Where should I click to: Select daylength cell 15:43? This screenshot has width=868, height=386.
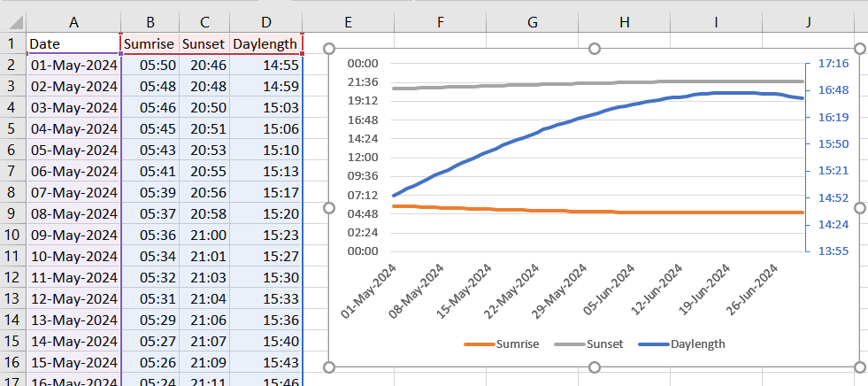(x=266, y=362)
